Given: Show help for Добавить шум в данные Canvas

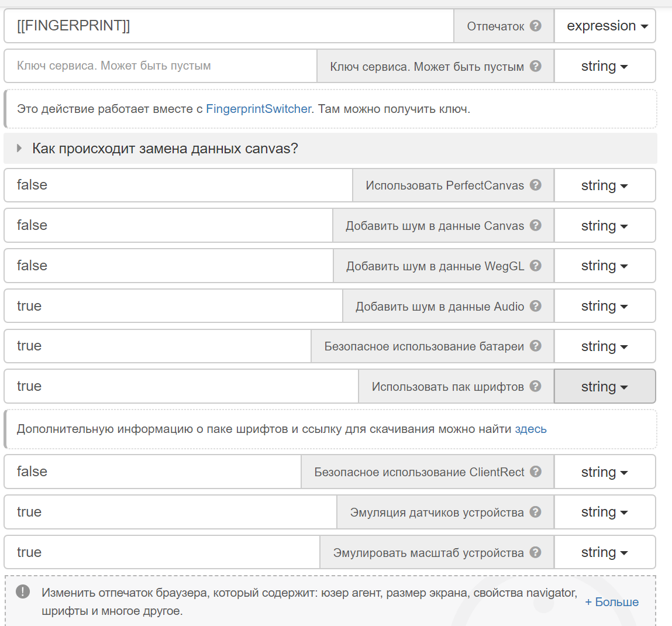Looking at the screenshot, I should [x=535, y=225].
